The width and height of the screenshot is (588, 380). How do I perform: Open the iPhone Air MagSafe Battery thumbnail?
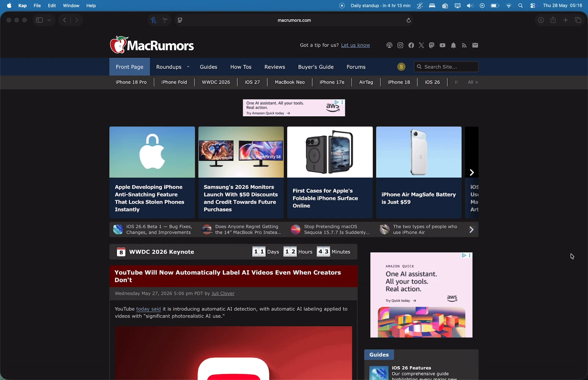419,152
